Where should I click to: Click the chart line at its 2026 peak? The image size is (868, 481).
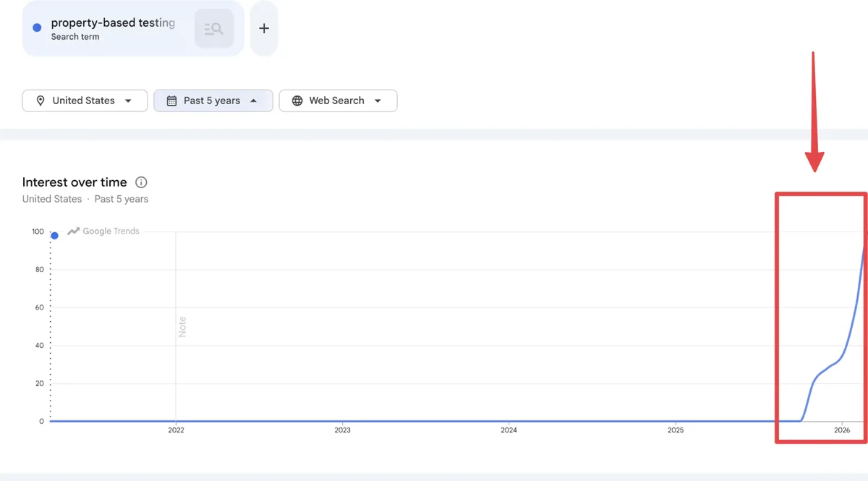(863, 255)
